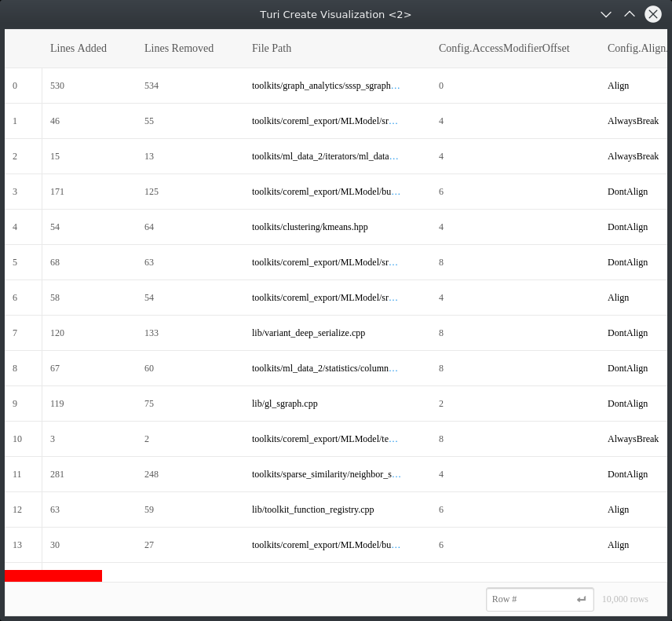Click the AlwaysBreak value in row 10
Viewport: 672px width, 621px height.
(633, 439)
